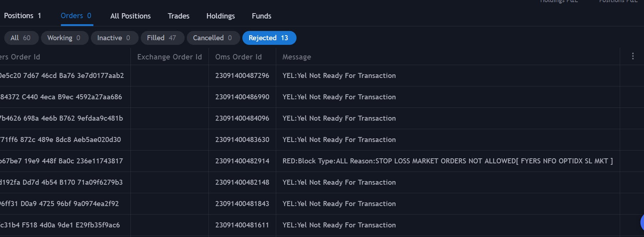Select the Inactive orders filter
This screenshot has height=237, width=644.
(x=114, y=38)
